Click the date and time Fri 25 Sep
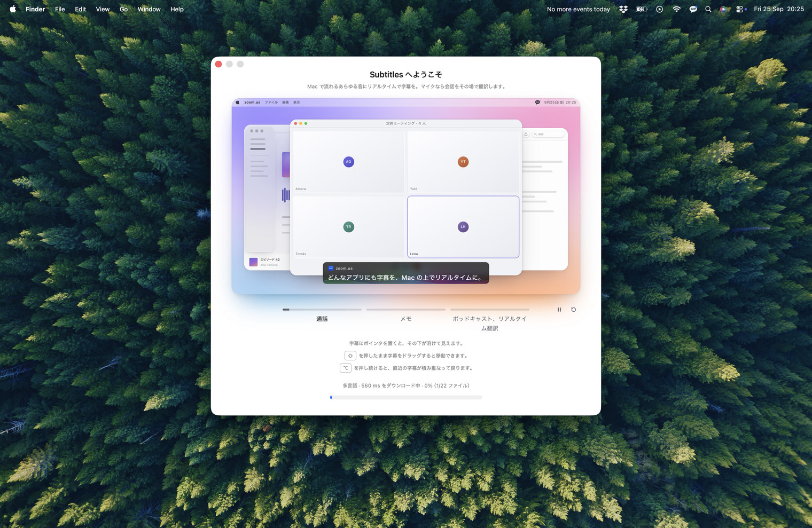 [x=779, y=9]
